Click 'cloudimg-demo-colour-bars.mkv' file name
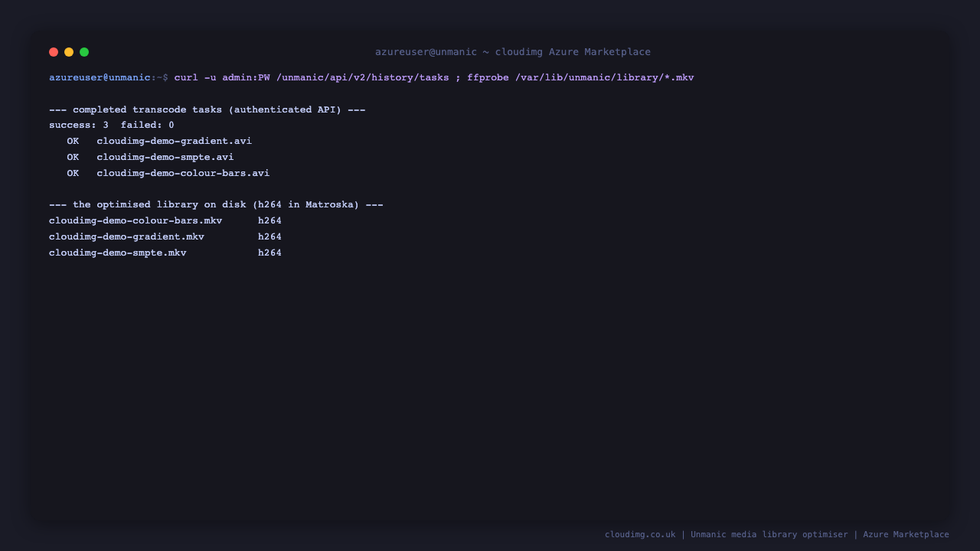Viewport: 980px width, 551px height. click(x=136, y=220)
